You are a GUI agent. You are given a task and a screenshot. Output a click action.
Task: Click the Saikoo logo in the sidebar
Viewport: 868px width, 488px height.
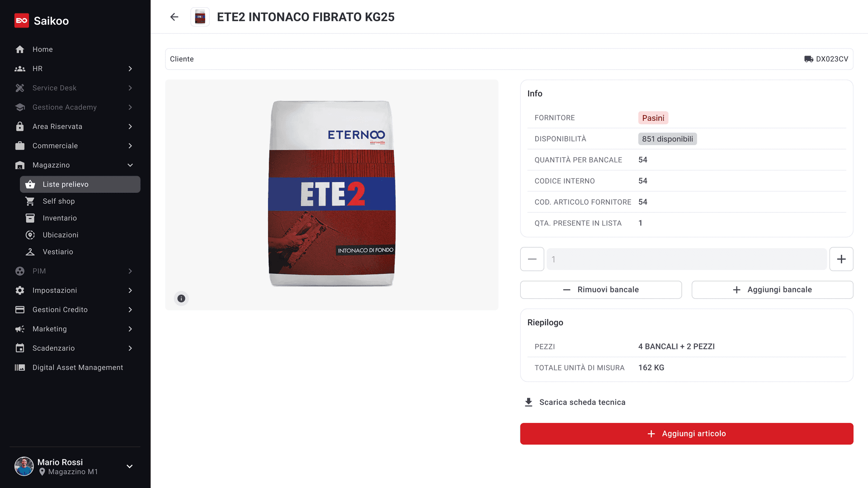coord(22,20)
